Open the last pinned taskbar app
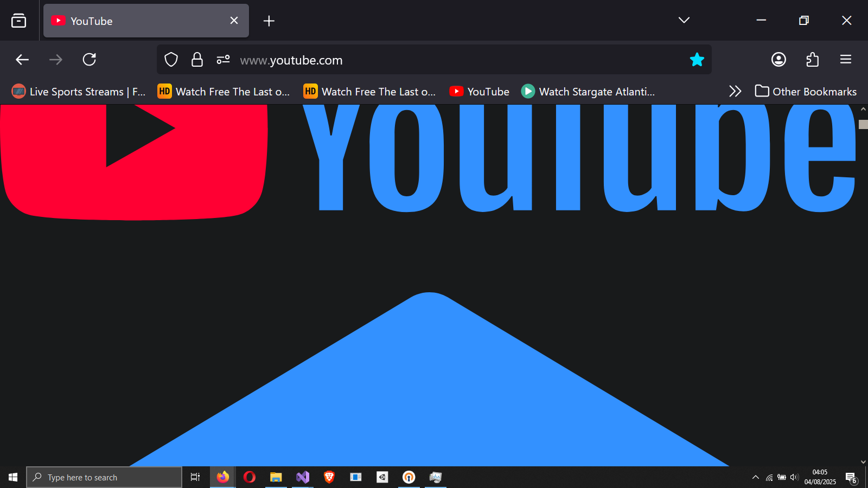The width and height of the screenshot is (868, 488). [x=436, y=477]
